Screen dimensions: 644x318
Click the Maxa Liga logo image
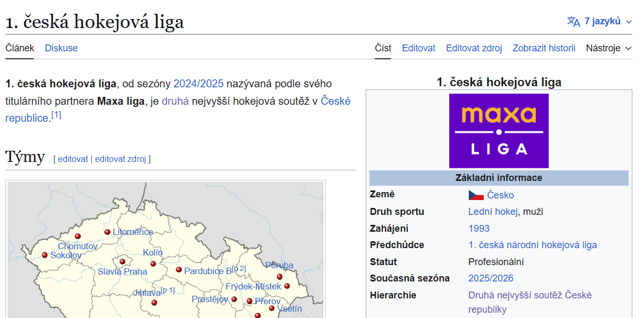tap(498, 131)
